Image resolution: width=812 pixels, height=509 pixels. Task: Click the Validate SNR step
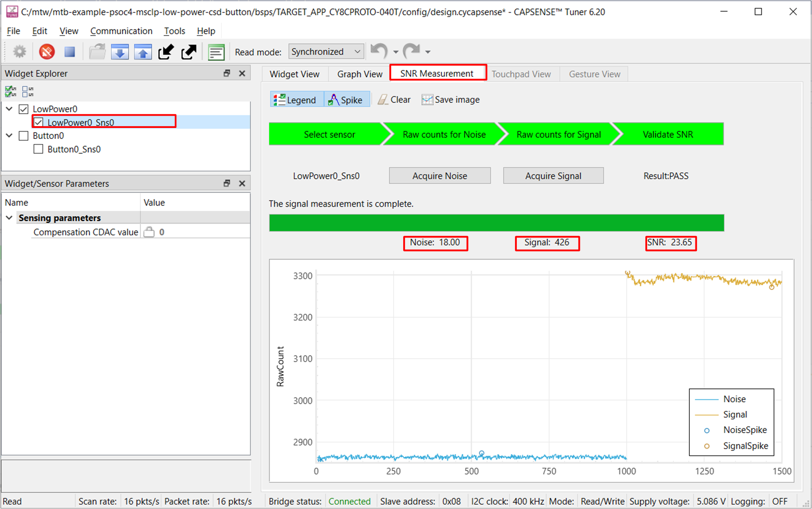(x=668, y=134)
